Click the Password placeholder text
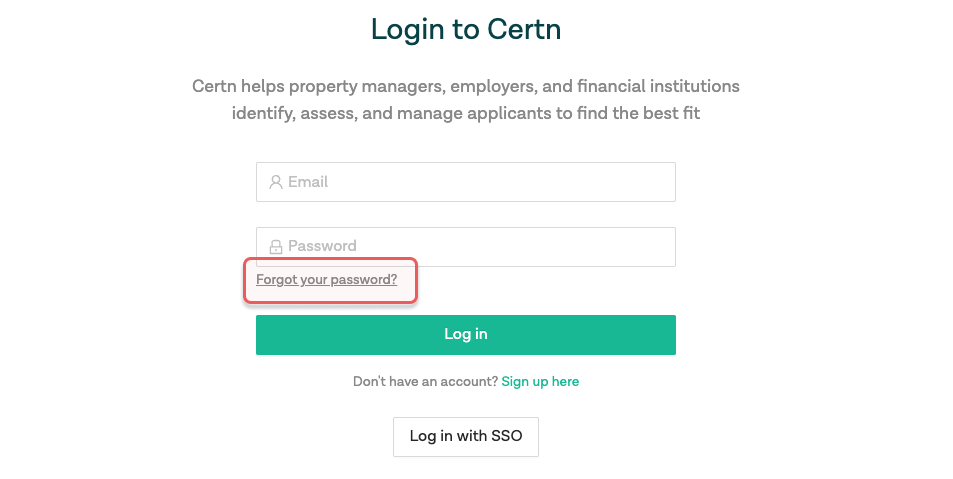953x479 pixels. 322,246
